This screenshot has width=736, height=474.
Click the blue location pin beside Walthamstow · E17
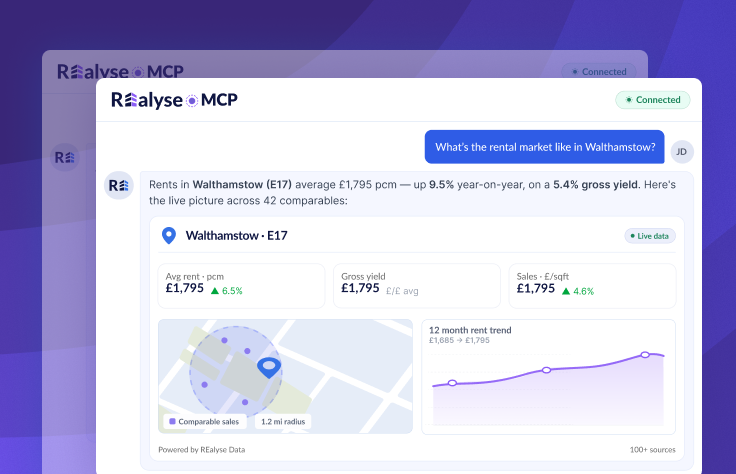point(169,235)
